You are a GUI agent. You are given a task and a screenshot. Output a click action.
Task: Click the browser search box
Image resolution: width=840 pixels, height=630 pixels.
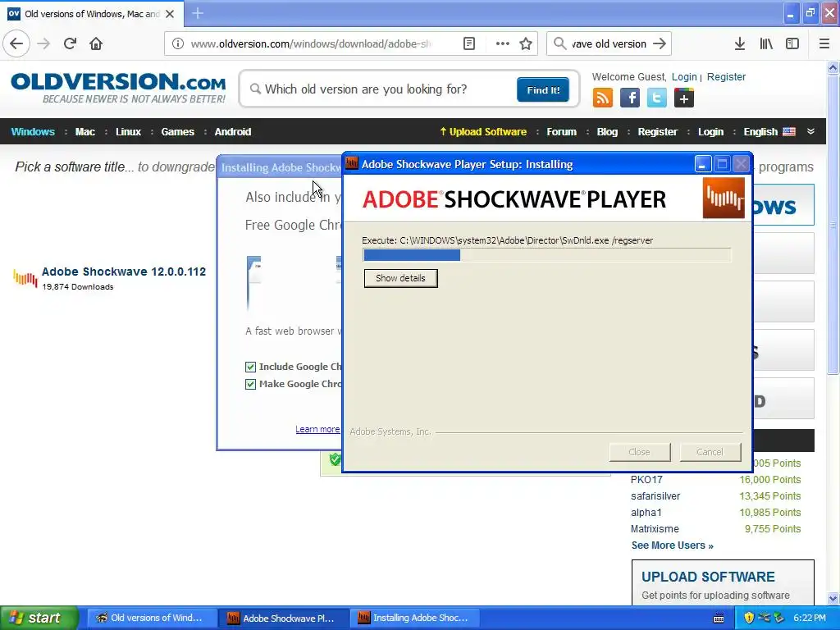click(x=609, y=43)
